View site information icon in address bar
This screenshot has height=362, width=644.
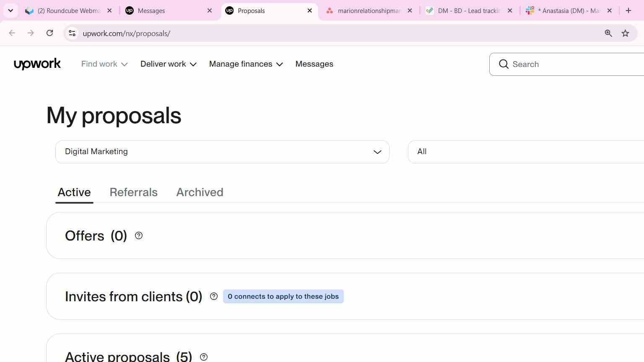tap(72, 33)
